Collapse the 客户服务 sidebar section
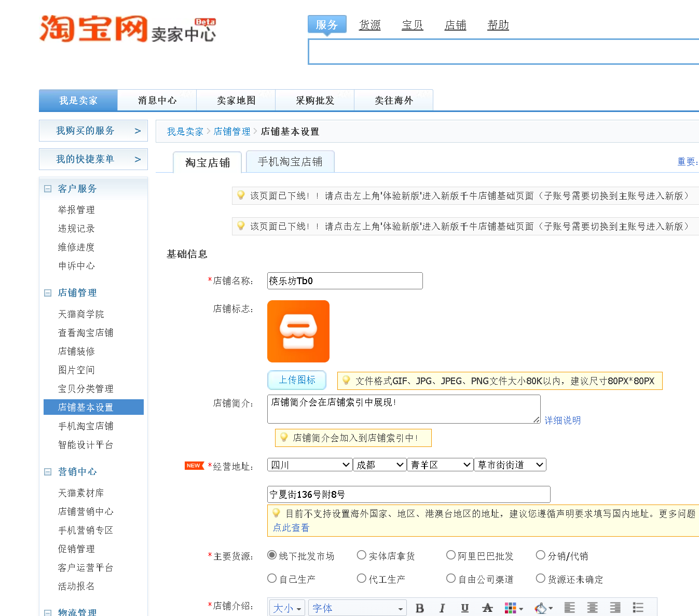This screenshot has width=699, height=616. [48, 189]
